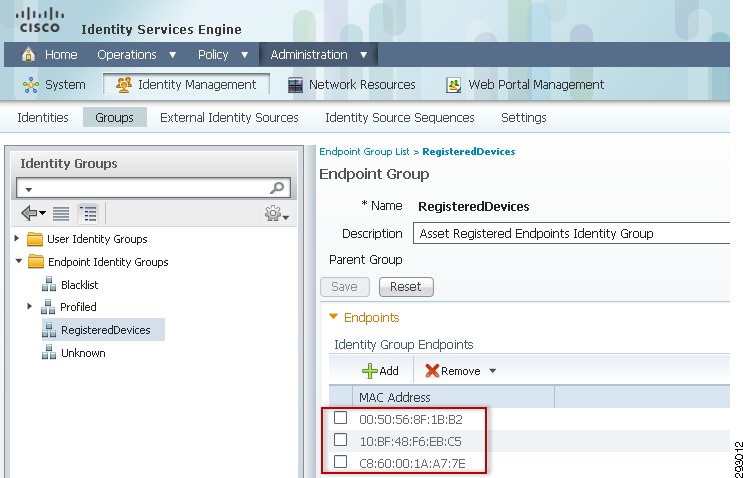Open the Policy menu
743x478 pixels.
click(x=213, y=54)
